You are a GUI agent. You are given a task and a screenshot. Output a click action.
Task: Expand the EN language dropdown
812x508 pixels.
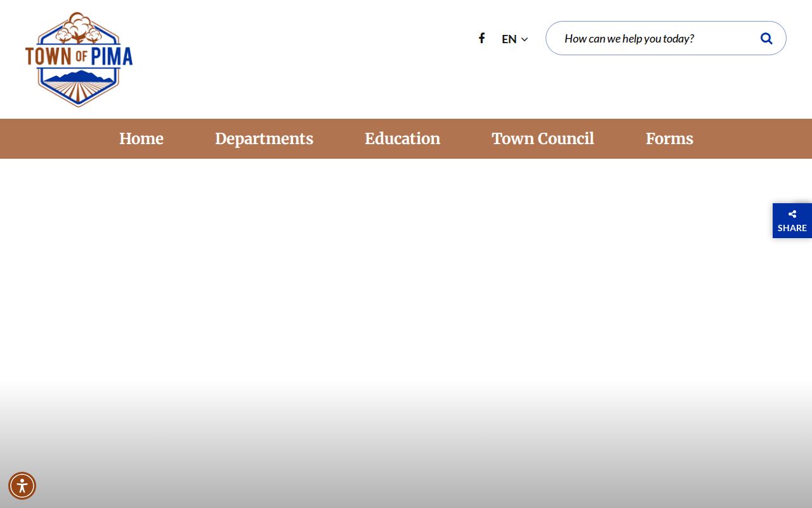[x=514, y=39]
